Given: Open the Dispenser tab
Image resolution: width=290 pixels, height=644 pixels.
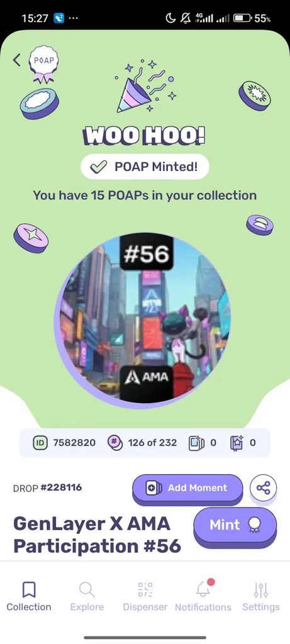Looking at the screenshot, I should [x=145, y=596].
